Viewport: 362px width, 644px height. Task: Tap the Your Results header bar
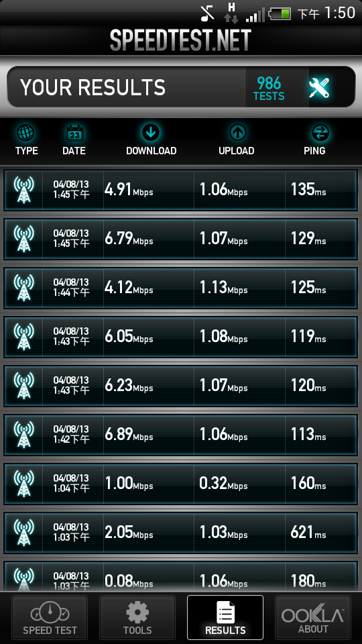click(x=181, y=87)
